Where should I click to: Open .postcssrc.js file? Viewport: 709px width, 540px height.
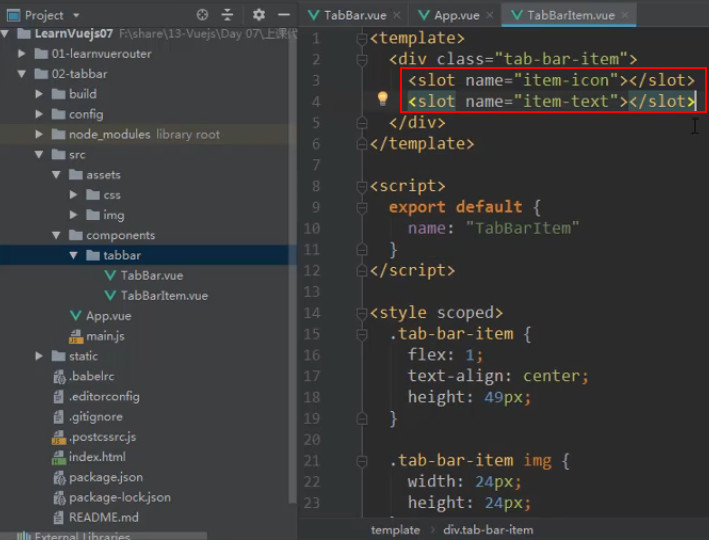102,437
